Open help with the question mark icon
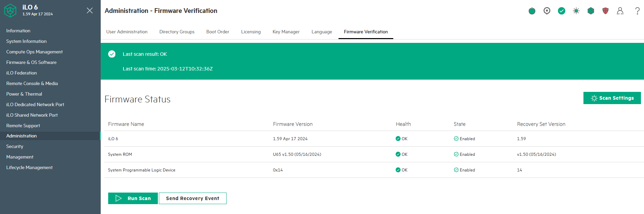Viewport: 644px width, 214px height. [x=637, y=11]
